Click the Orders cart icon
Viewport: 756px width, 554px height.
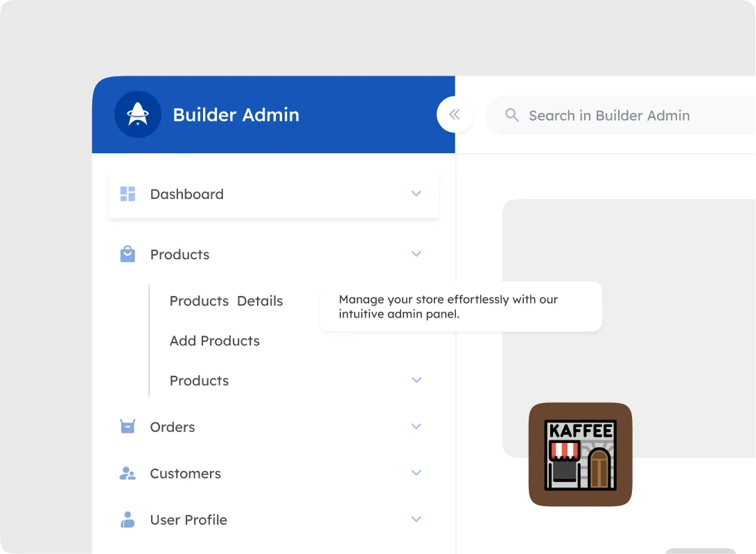[128, 426]
